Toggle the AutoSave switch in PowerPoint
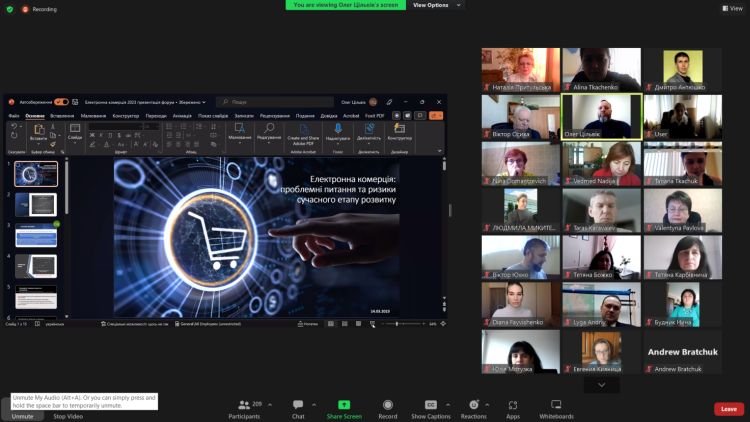The width and height of the screenshot is (750, 422). [x=61, y=102]
